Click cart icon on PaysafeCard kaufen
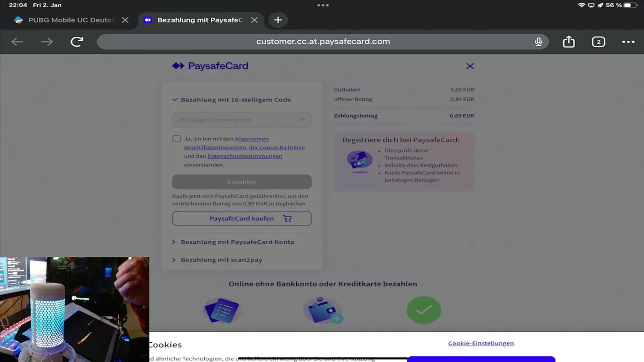This screenshot has width=644, height=362. pyautogui.click(x=287, y=218)
